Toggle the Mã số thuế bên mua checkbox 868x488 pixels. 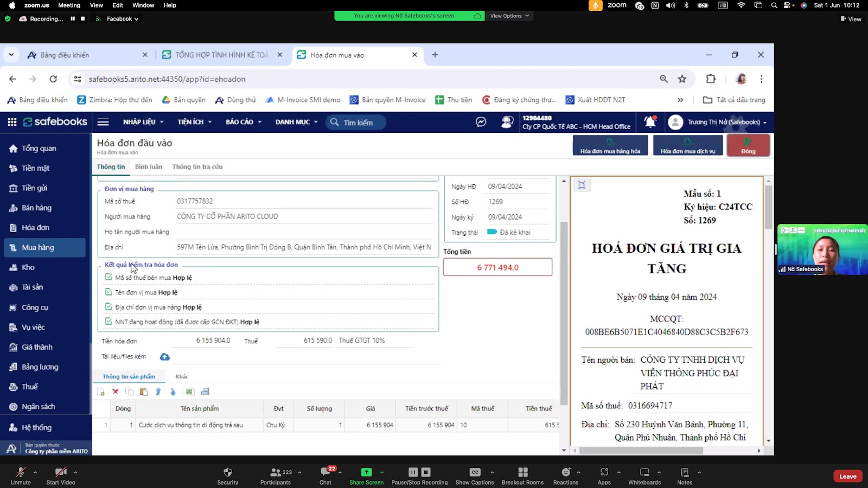point(108,277)
